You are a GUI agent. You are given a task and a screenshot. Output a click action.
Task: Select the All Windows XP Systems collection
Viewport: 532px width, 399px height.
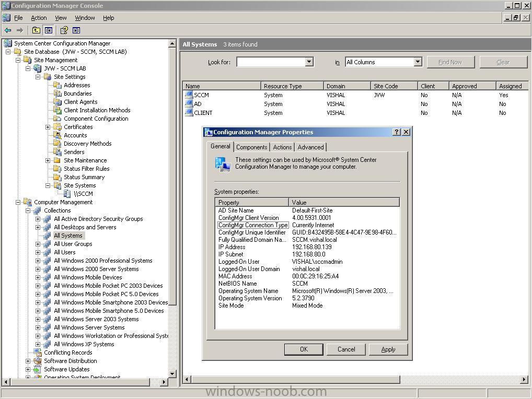coord(84,344)
